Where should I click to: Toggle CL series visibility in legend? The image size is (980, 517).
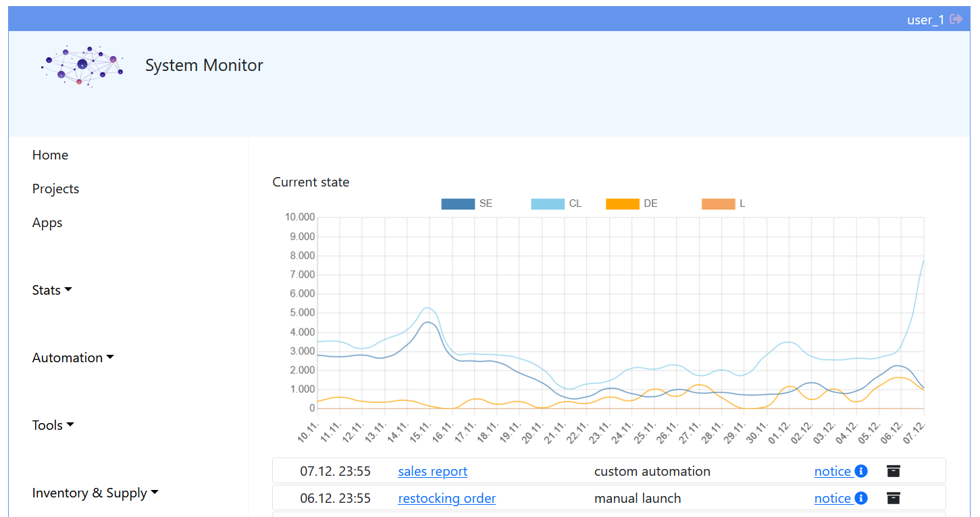point(548,203)
